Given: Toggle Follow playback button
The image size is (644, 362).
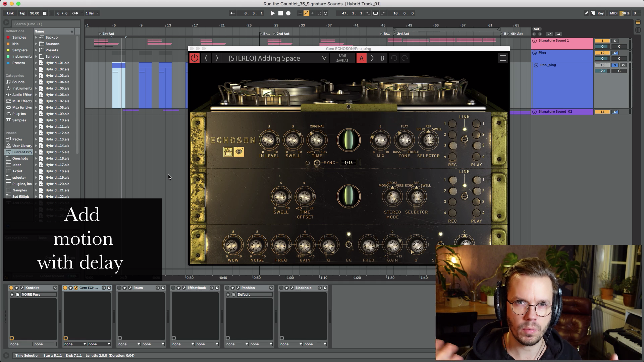Looking at the screenshot, I should [x=232, y=13].
